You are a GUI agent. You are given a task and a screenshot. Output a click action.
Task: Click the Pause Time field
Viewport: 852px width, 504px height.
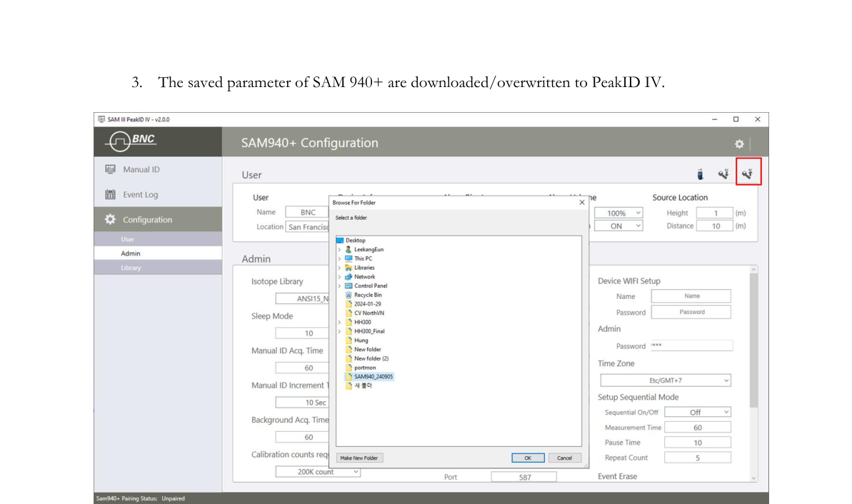[698, 443]
